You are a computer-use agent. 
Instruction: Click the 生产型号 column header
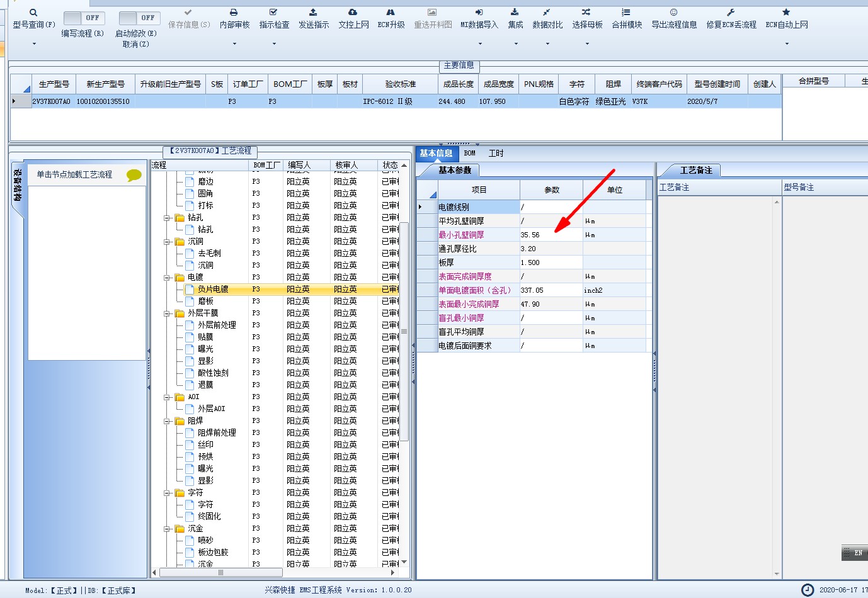(54, 84)
